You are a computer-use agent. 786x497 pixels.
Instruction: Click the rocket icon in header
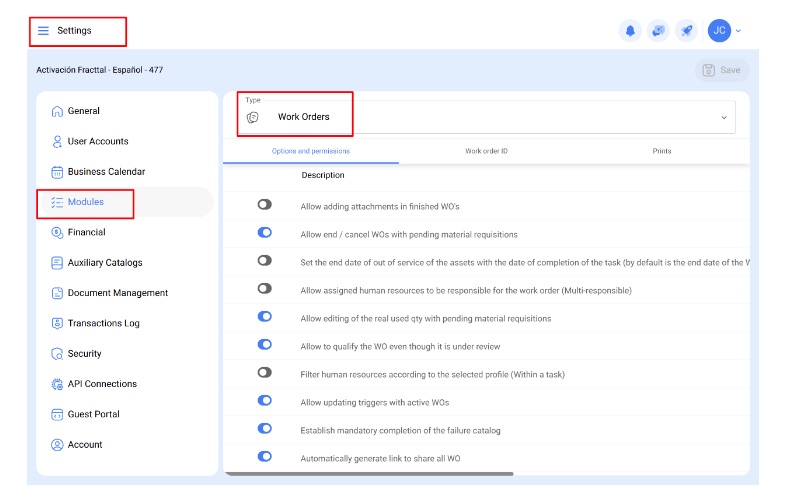(x=687, y=31)
